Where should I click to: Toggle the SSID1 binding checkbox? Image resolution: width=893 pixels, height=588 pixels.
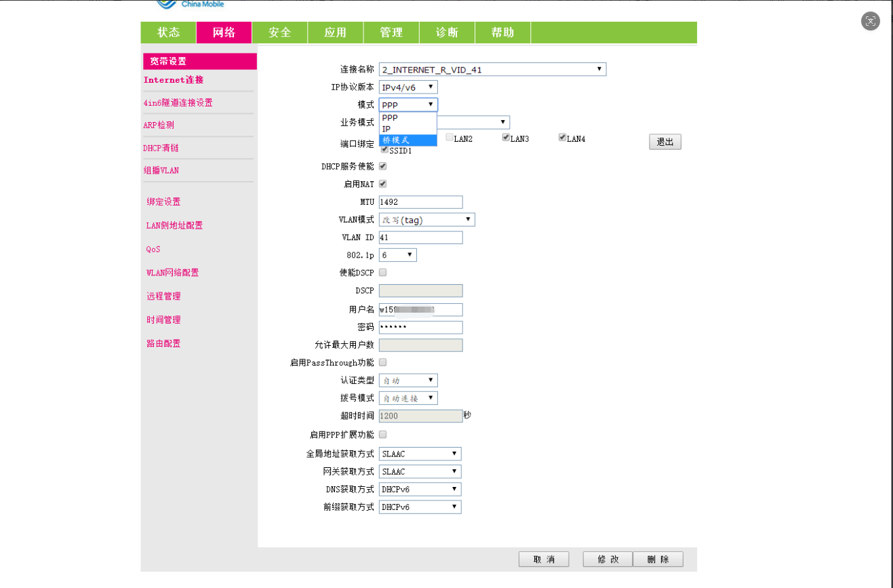(385, 150)
